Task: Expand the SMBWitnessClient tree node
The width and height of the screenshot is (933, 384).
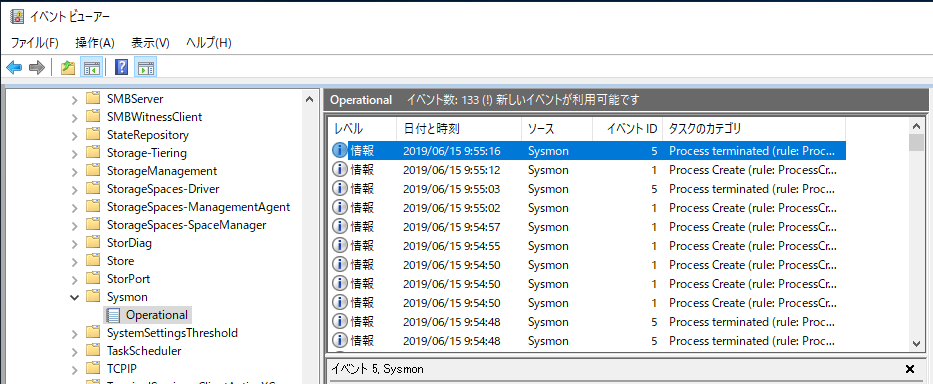Action: coord(74,117)
